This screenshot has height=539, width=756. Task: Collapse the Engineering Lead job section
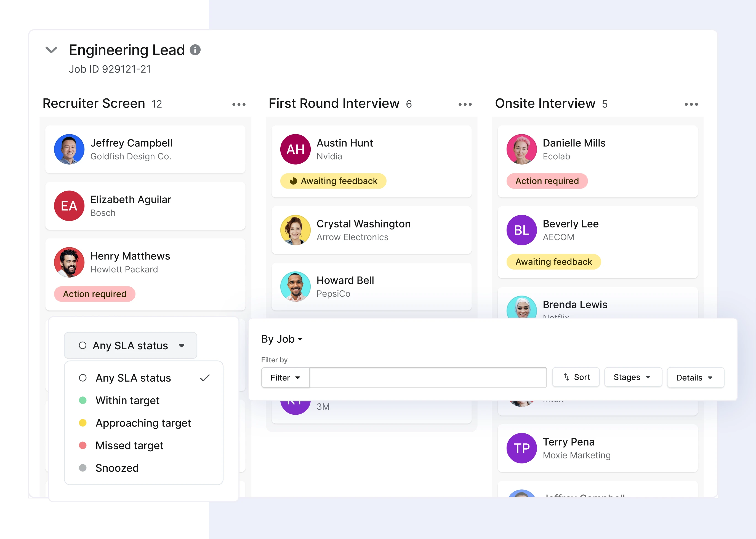pos(51,50)
